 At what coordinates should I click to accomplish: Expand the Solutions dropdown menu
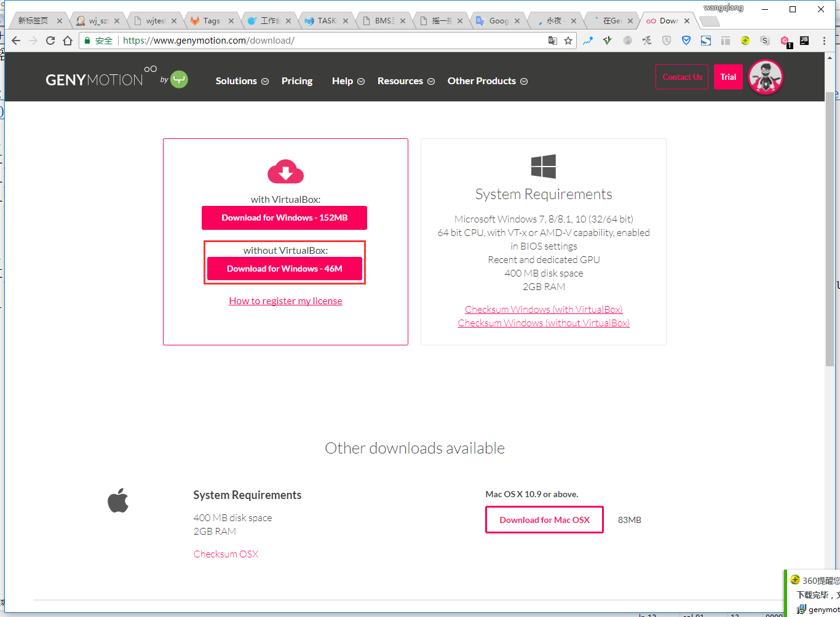point(242,81)
